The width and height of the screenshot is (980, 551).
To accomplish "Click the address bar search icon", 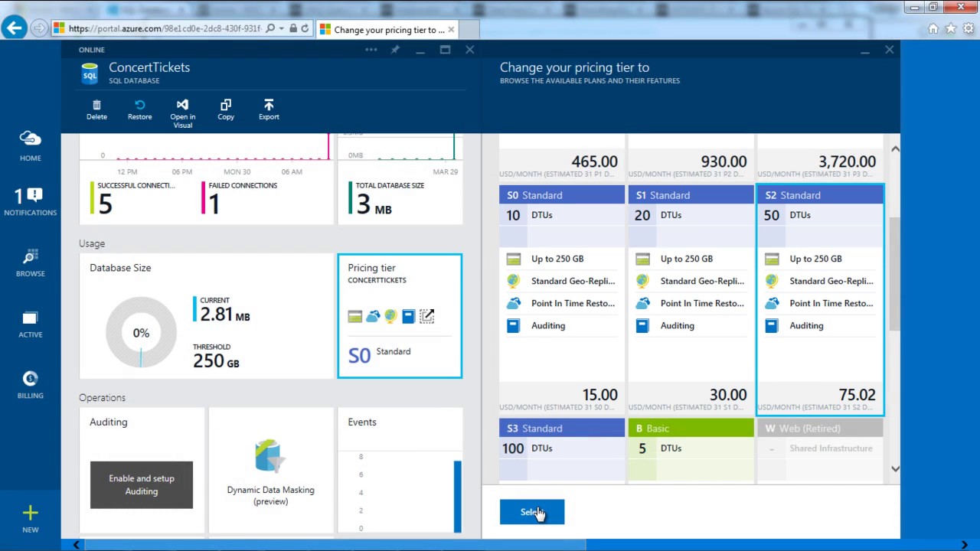I will click(x=270, y=28).
